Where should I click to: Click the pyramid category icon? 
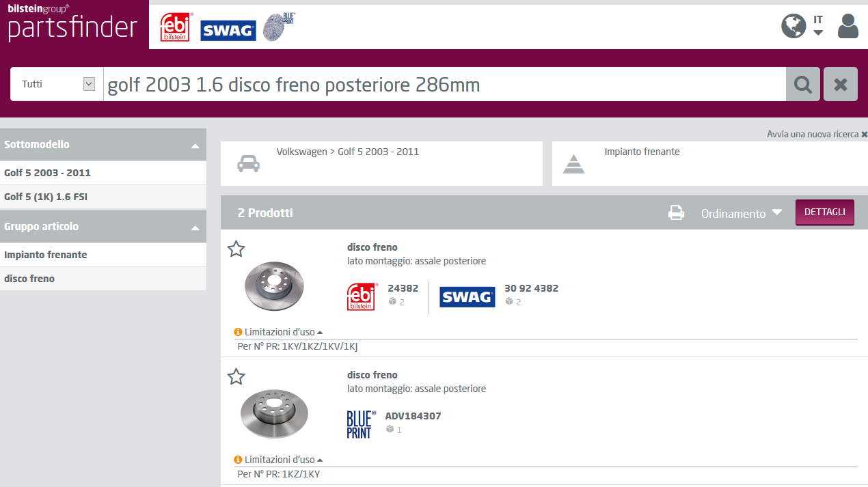click(x=573, y=164)
